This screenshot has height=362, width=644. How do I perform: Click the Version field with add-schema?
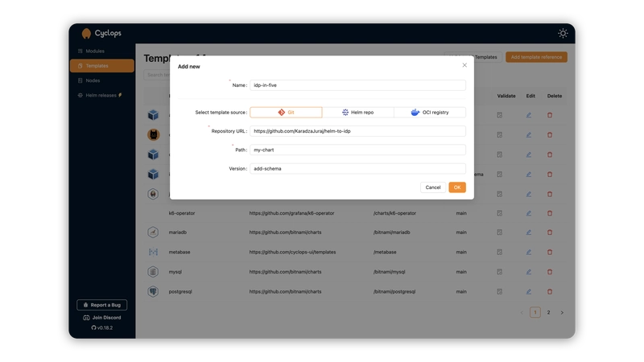(x=357, y=169)
